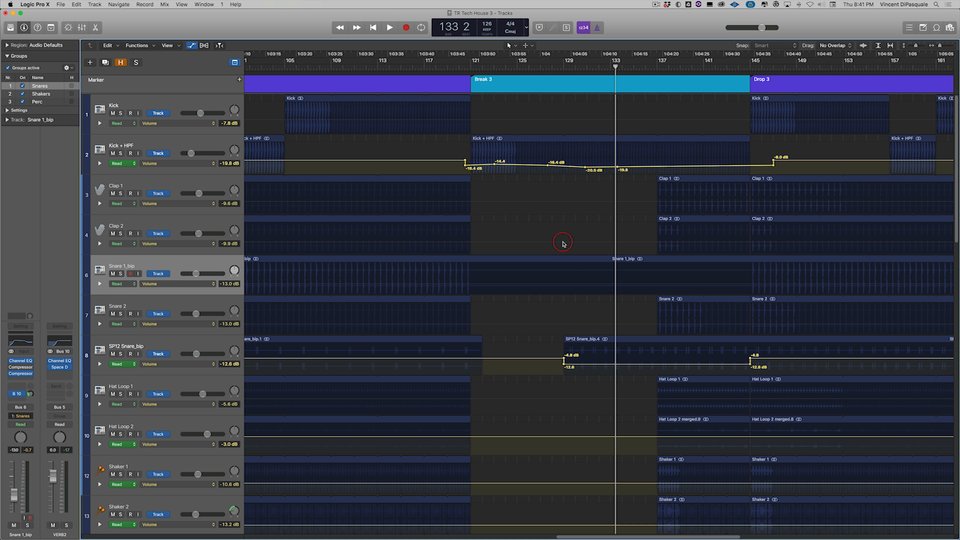Open Editors scissors icon
Viewport: 960px width, 540px height.
coord(95,28)
